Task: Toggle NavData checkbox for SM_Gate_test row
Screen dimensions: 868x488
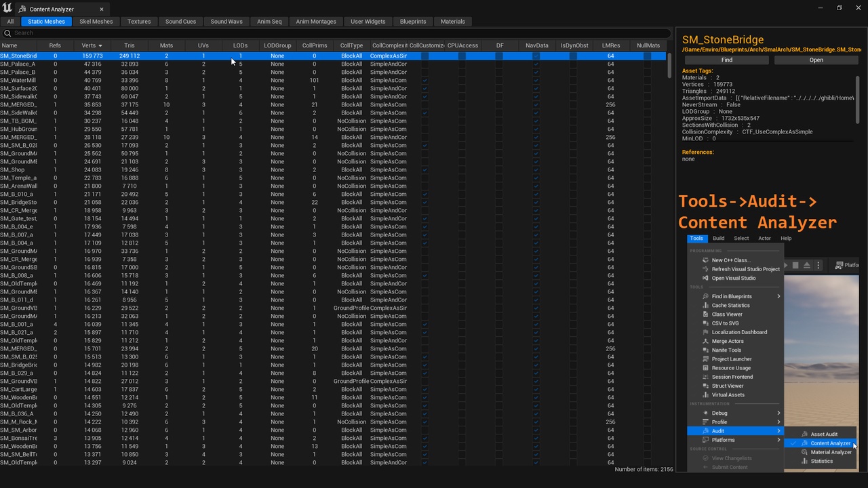Action: tap(536, 218)
